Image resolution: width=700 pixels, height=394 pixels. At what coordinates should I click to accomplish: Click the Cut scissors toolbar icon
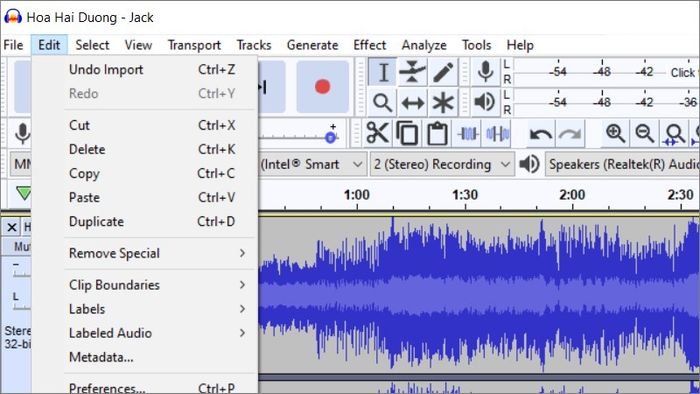(378, 133)
